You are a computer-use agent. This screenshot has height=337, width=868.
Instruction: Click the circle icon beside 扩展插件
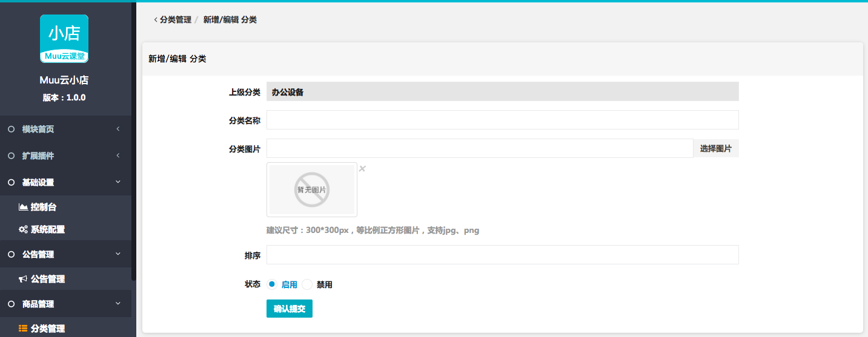point(11,156)
